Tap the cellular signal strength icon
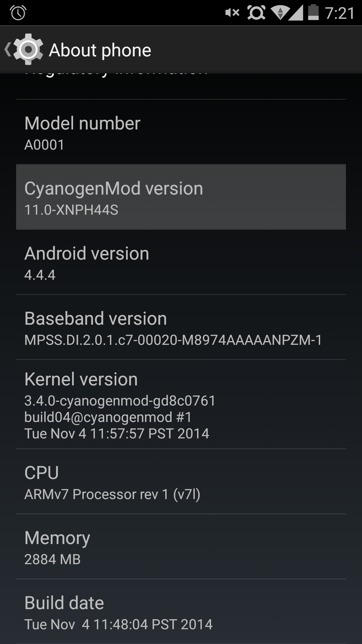Screen dimensions: 362x644 pos(296,13)
